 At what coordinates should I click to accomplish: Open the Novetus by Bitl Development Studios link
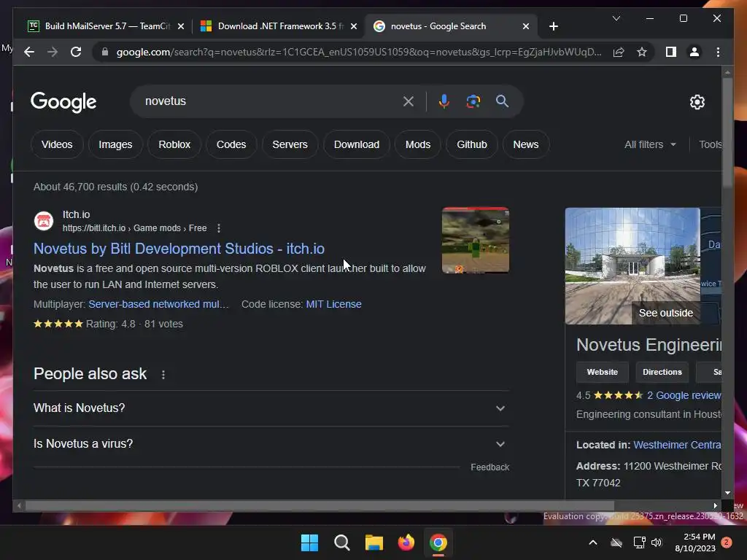[x=179, y=249]
